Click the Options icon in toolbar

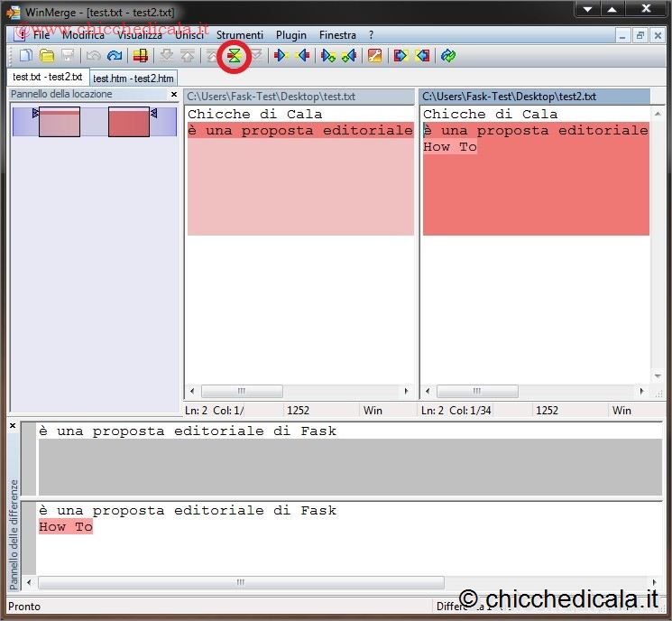point(375,56)
